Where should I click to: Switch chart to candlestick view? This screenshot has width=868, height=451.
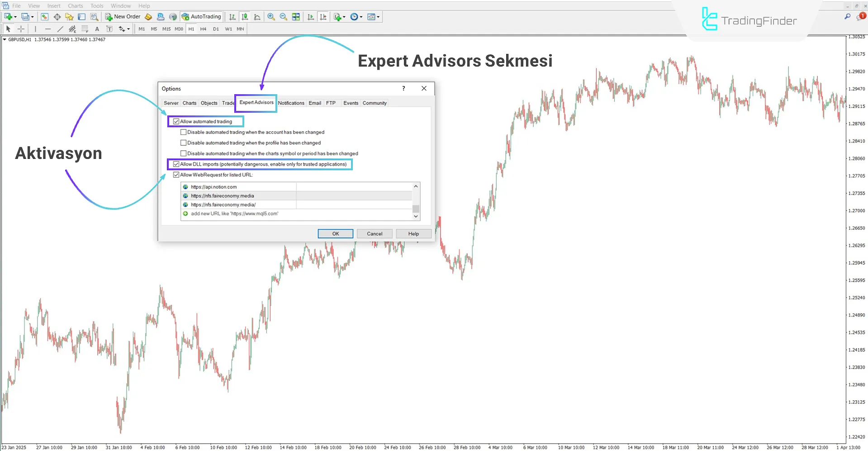click(x=244, y=17)
